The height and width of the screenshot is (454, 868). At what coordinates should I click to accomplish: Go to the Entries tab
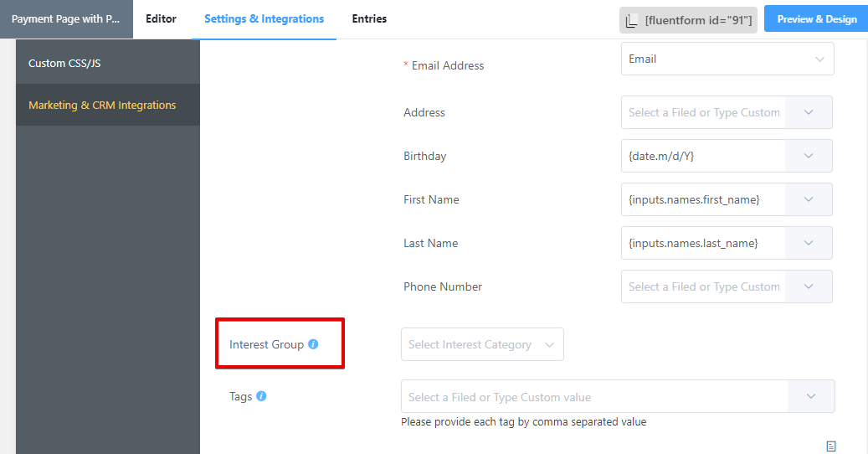pos(369,18)
